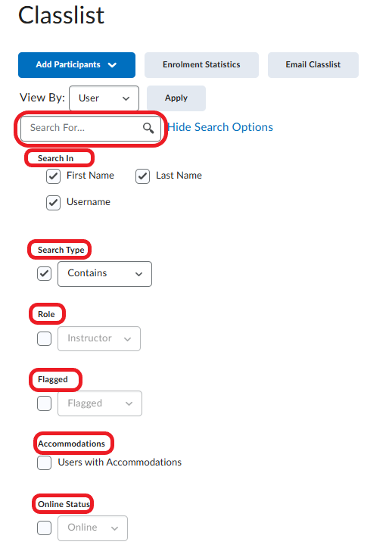
Task: Open the Contains search type dropdown
Action: click(105, 274)
